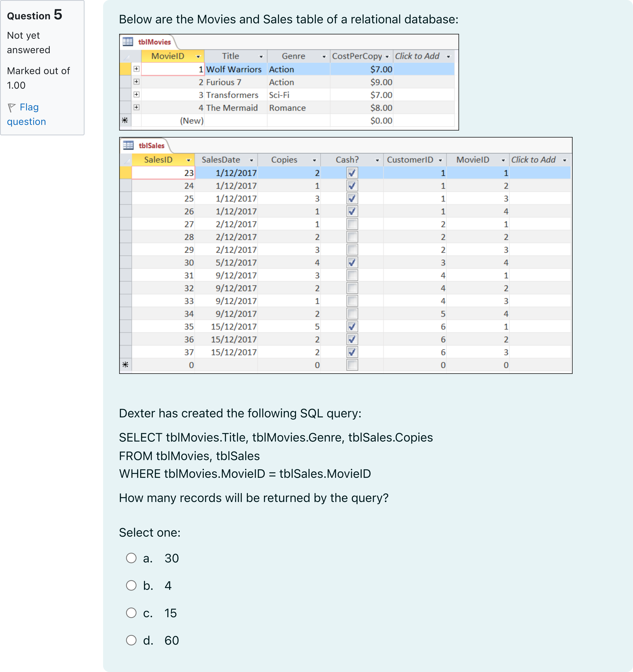Expand the Wolf Warriors record subdatasheet
The image size is (633, 672).
pos(136,69)
